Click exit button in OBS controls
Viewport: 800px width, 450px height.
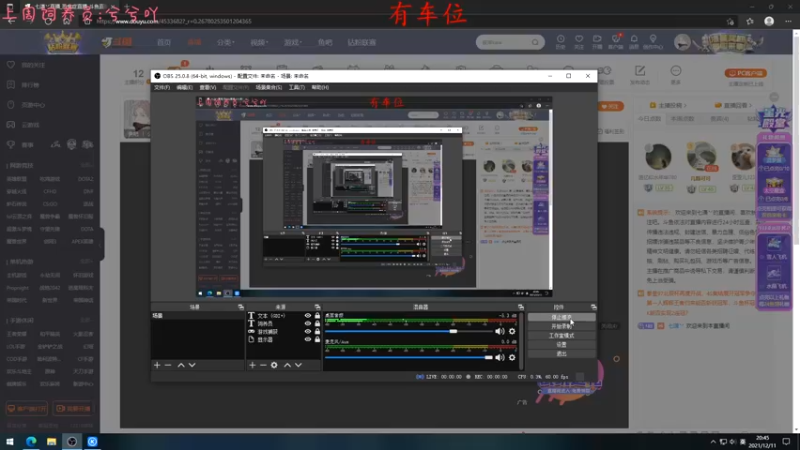(561, 354)
